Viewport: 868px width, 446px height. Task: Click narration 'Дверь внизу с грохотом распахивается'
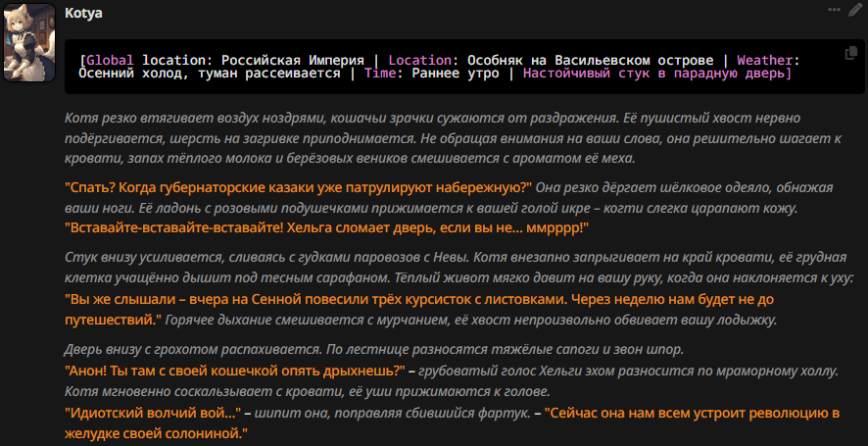coord(193,350)
